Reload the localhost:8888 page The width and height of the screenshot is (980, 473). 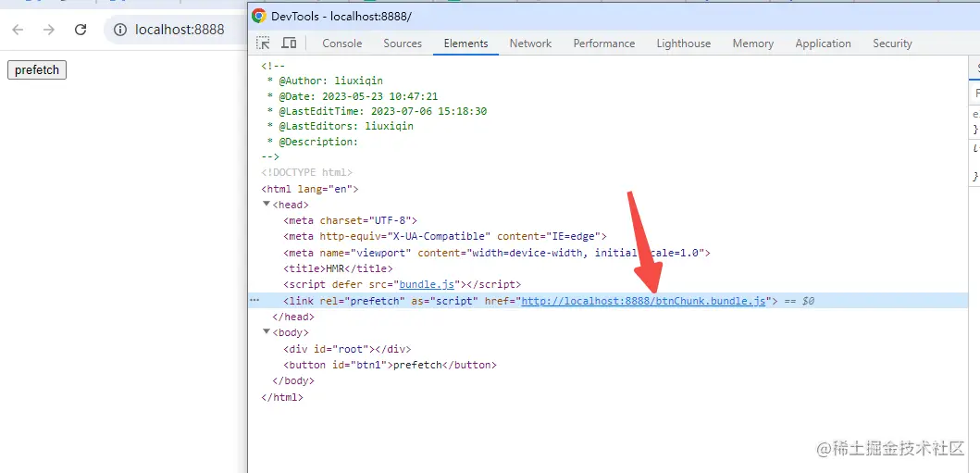click(80, 30)
